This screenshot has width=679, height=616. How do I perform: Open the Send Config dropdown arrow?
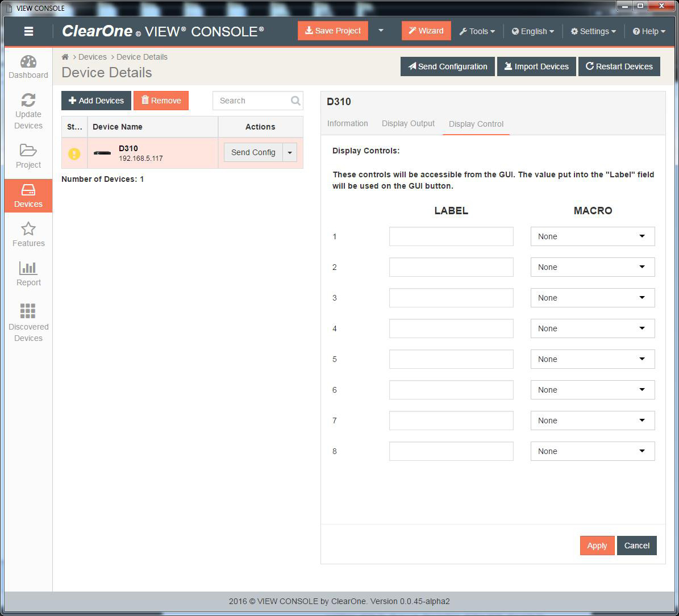click(x=290, y=152)
